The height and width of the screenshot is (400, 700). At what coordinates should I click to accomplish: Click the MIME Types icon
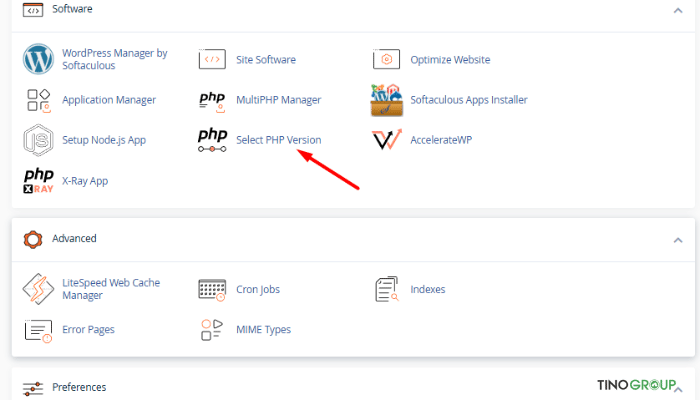click(212, 330)
